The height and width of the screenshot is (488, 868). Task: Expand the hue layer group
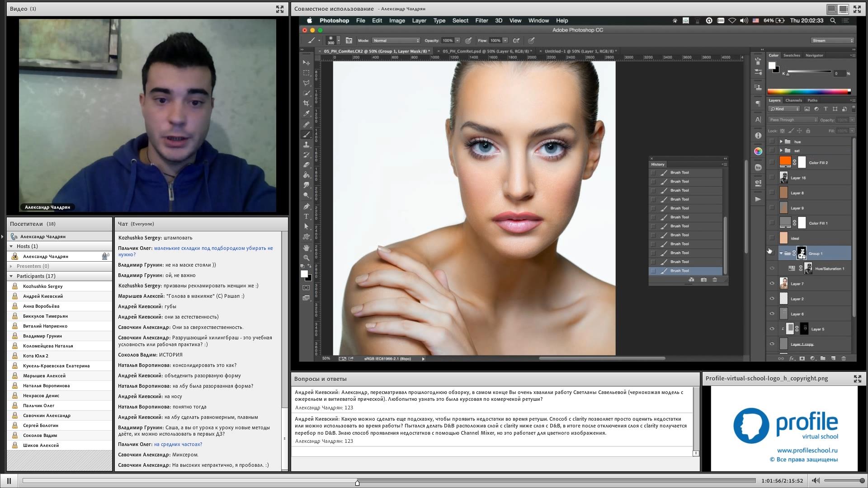coord(781,141)
